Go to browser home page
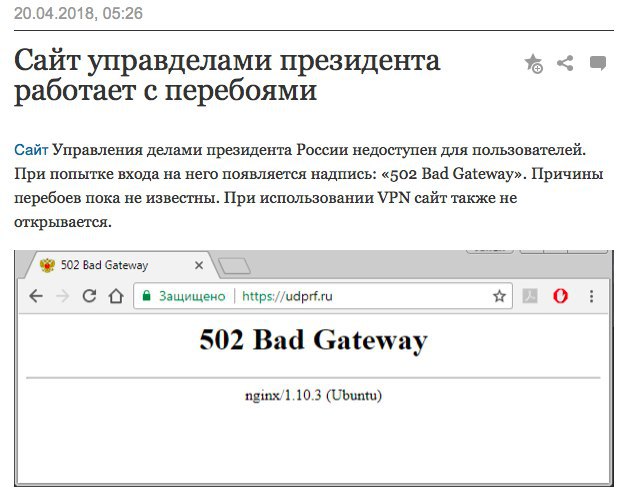Viewport: 635px width, 503px height. click(116, 296)
